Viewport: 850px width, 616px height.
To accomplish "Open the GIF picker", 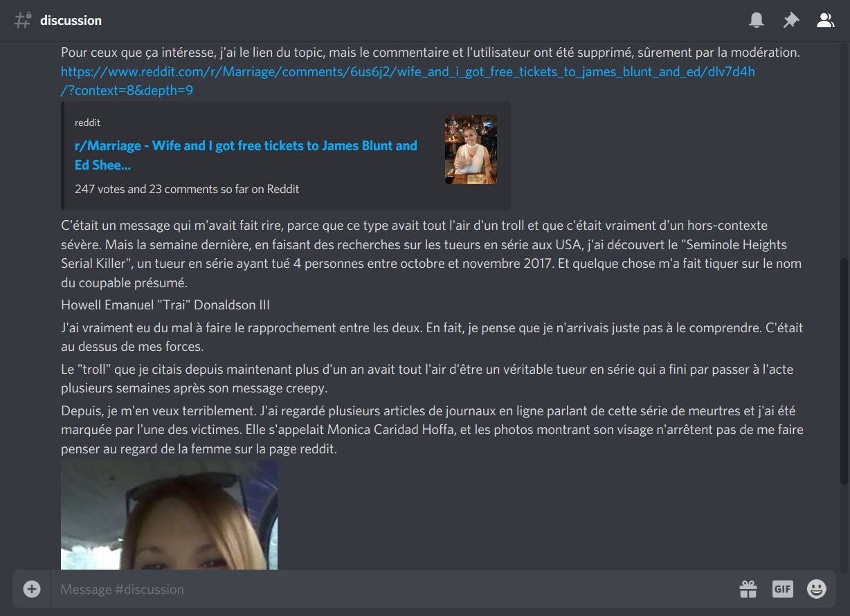I will [782, 589].
